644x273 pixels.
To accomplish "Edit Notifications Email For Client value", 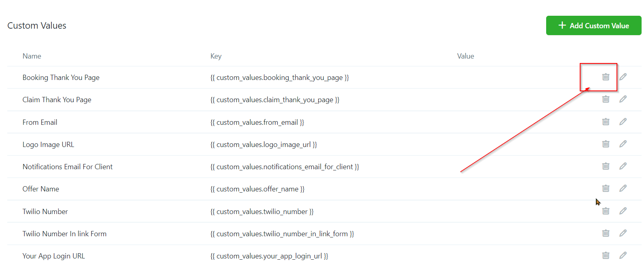I will (x=623, y=166).
